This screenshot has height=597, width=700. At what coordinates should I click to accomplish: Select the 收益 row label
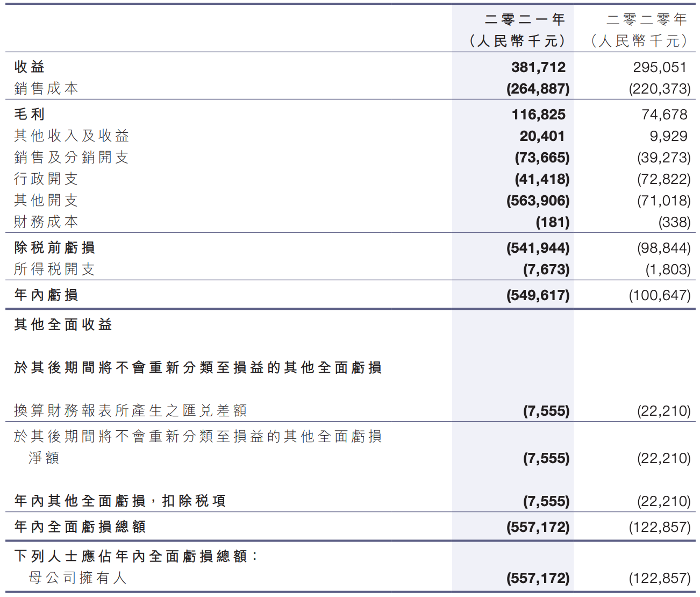coord(30,67)
